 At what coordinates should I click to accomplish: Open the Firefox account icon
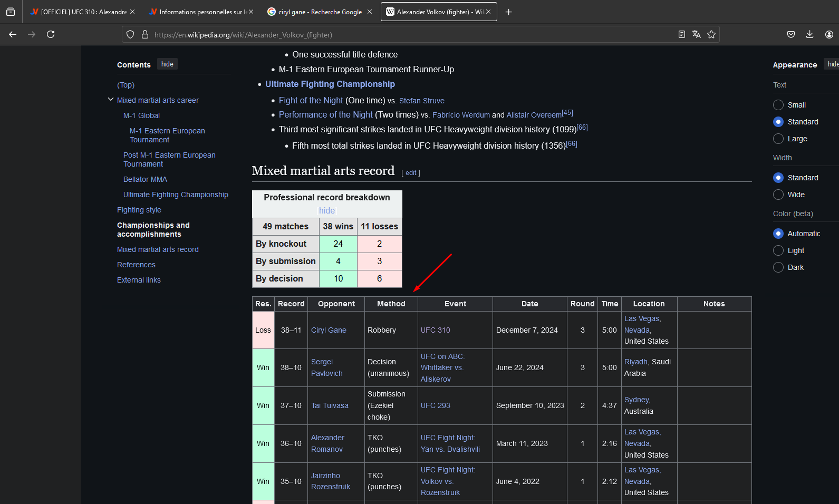pos(829,34)
